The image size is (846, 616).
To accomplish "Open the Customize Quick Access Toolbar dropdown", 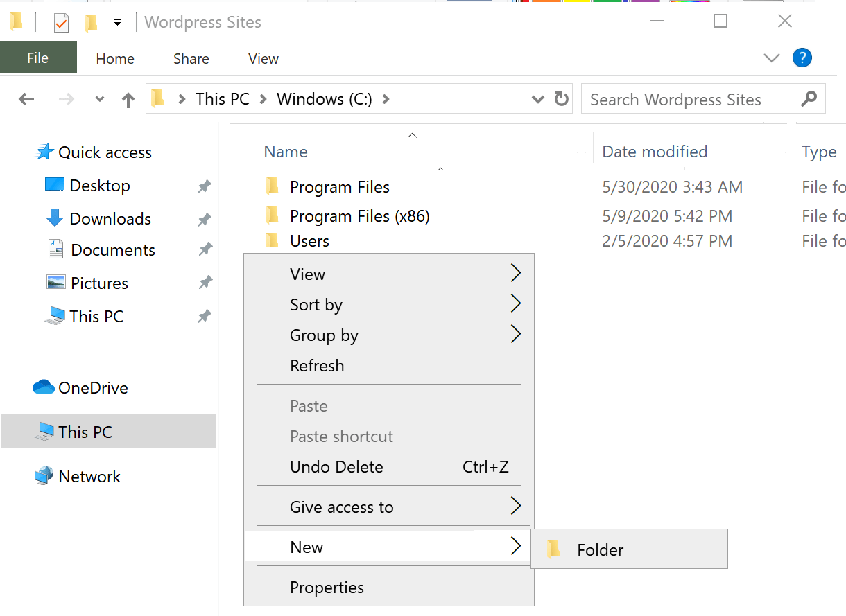I will [117, 23].
